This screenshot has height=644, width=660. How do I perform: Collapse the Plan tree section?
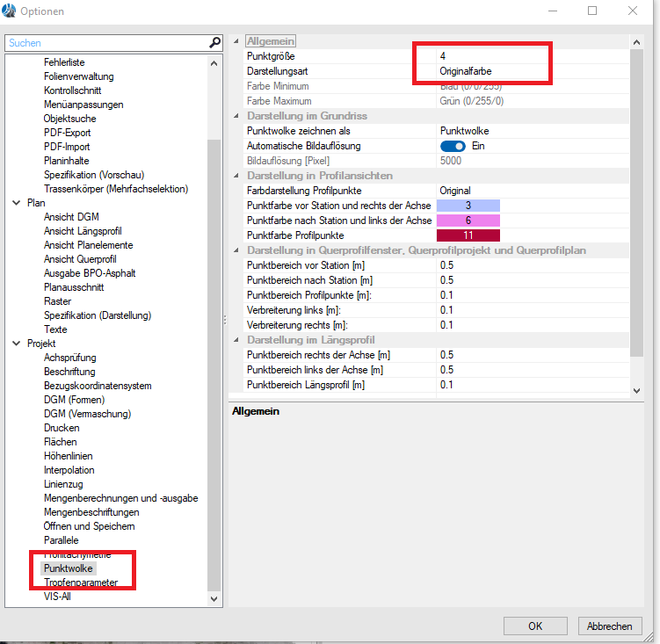pyautogui.click(x=17, y=203)
